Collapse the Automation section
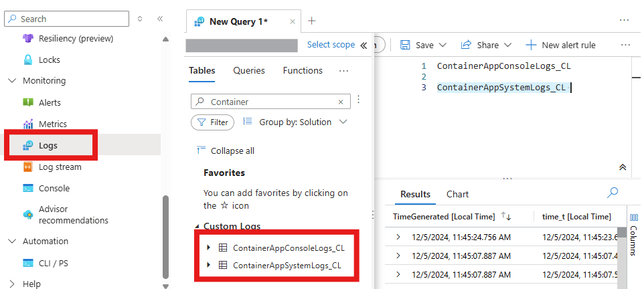 [x=12, y=241]
